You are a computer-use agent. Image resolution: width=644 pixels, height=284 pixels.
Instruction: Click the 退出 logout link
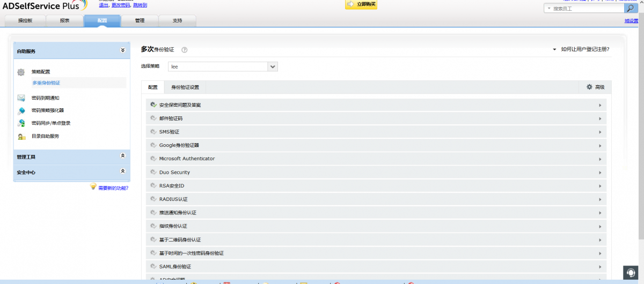click(104, 5)
